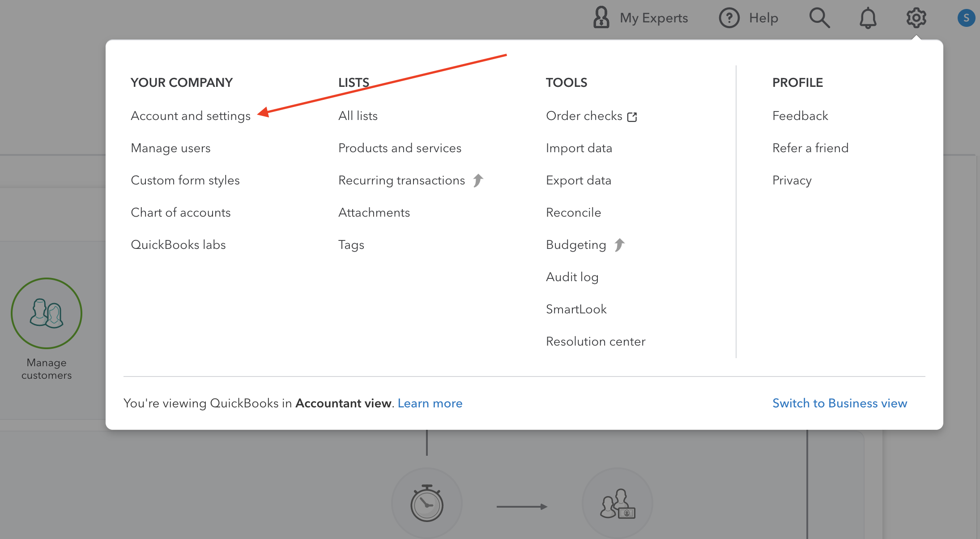Click Resolution center option
This screenshot has width=980, height=539.
[x=595, y=341]
